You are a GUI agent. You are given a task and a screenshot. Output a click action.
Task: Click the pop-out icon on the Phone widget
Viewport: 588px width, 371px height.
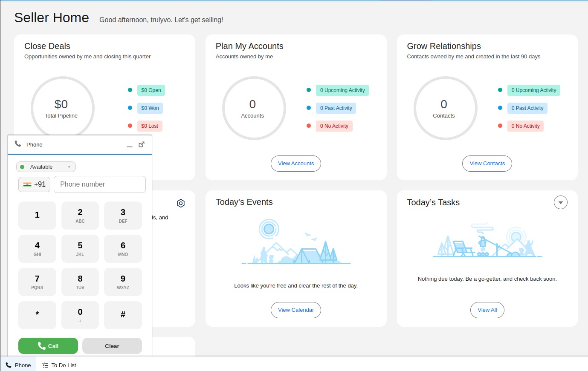pyautogui.click(x=142, y=144)
